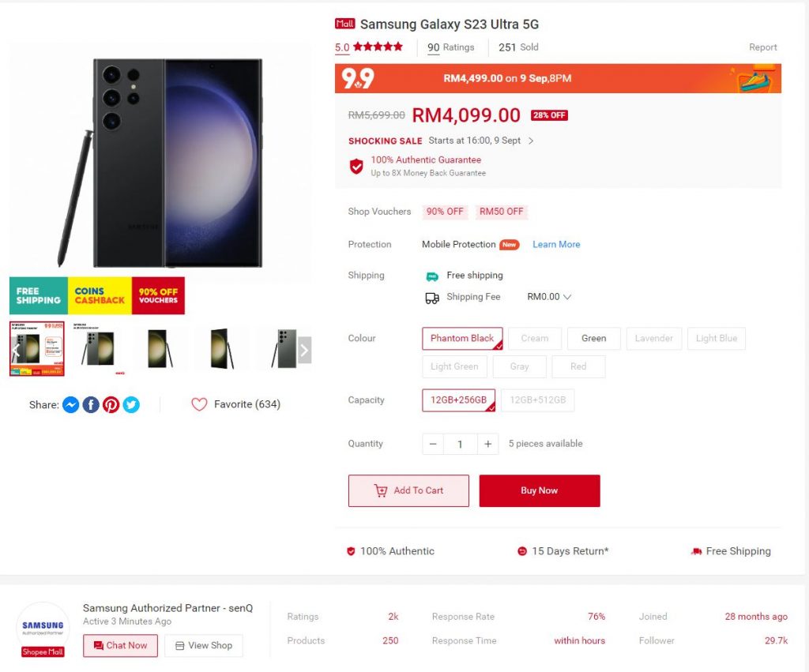This screenshot has height=672, width=809.
Task: Share product via Messenger icon
Action: coord(70,405)
